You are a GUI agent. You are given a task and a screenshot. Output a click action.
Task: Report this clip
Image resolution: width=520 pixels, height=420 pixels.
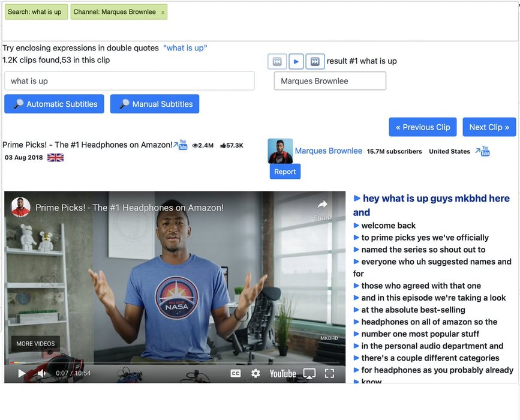click(x=285, y=172)
